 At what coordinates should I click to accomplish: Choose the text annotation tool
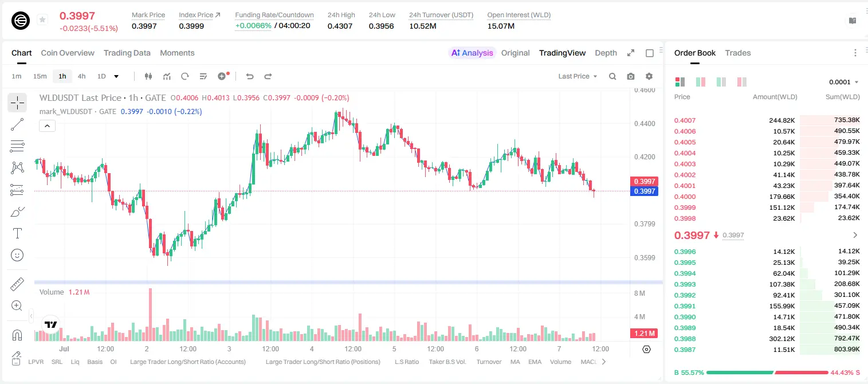pos(17,233)
